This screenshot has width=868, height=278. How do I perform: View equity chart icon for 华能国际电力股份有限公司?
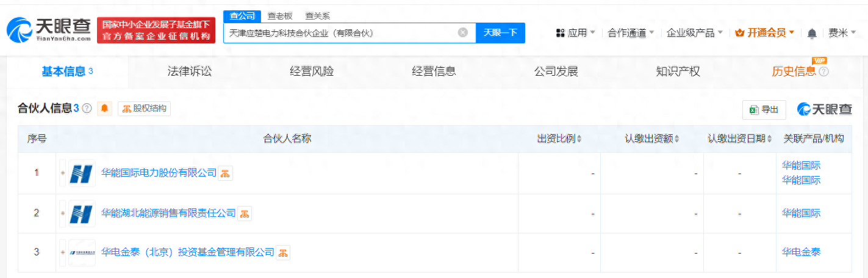point(225,174)
